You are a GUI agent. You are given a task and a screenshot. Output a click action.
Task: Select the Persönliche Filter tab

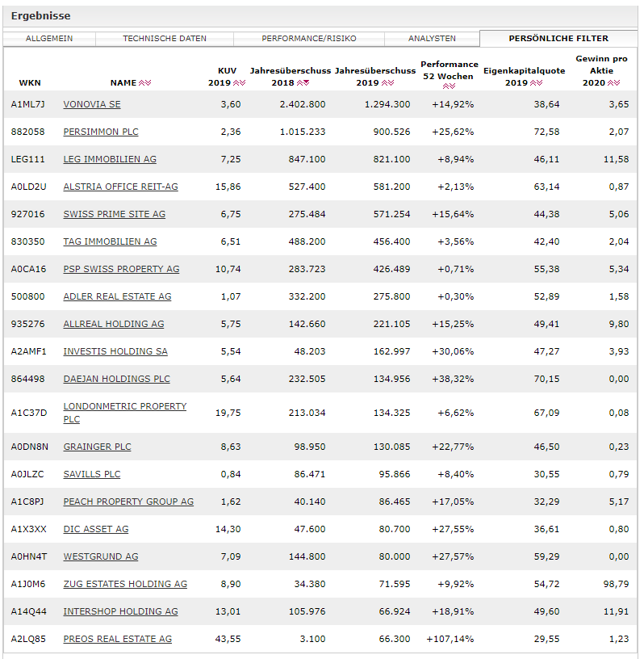558,39
